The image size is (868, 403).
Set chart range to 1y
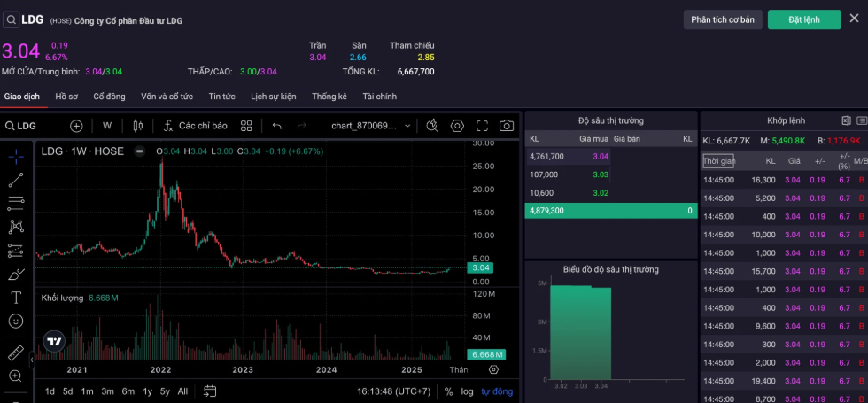[147, 391]
